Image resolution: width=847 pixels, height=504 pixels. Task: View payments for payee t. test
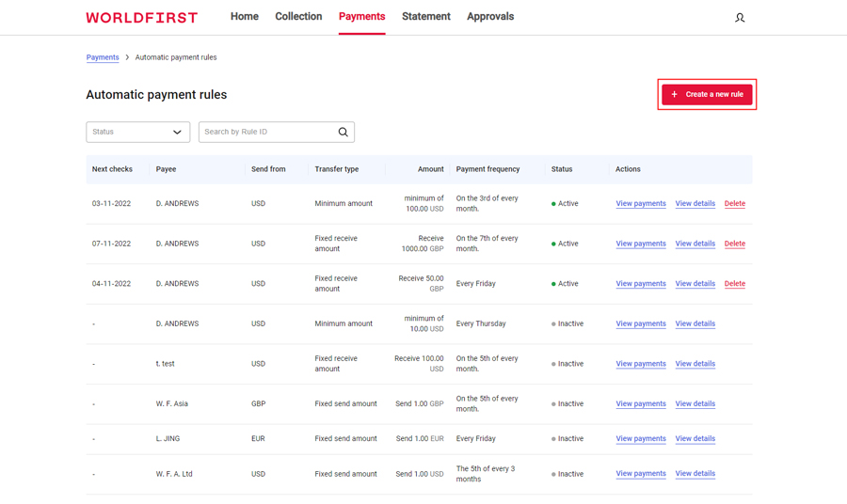tap(640, 364)
